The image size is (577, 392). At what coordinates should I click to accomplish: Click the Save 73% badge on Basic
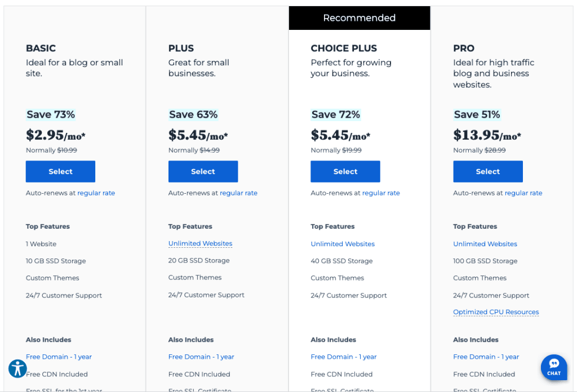51,114
